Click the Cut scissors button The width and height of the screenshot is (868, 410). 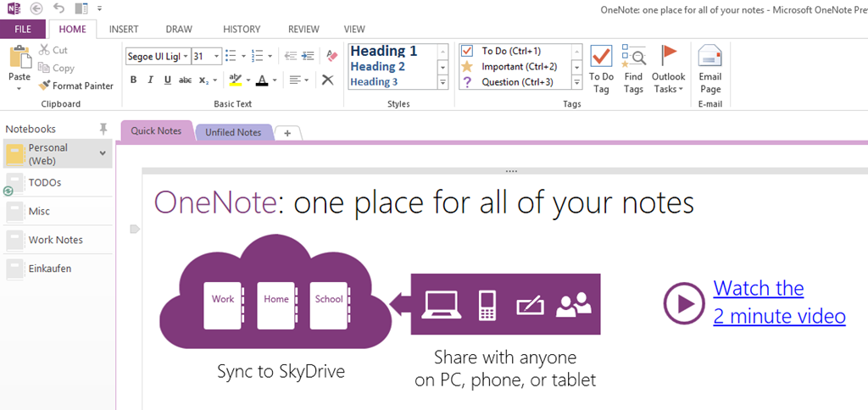click(53, 50)
